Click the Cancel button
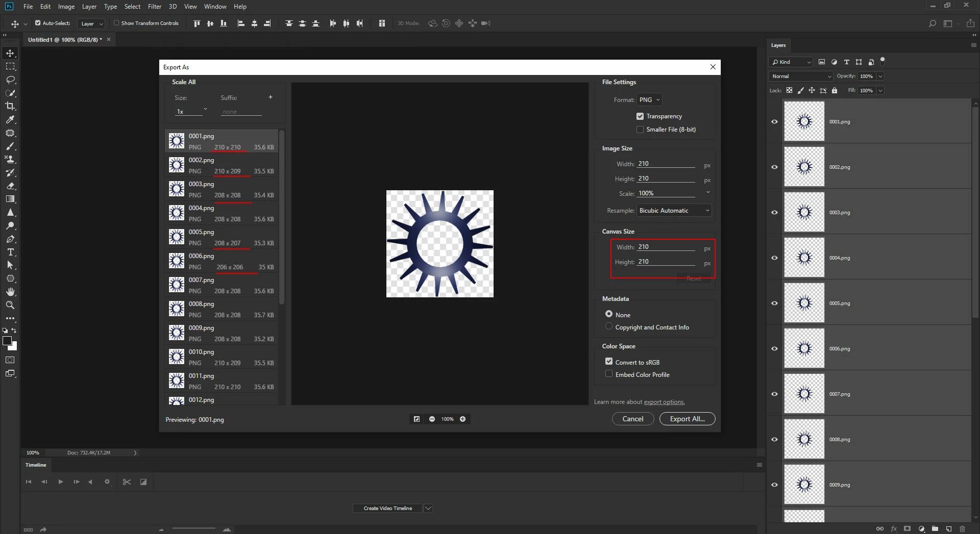Screen dimensions: 980x534 pos(633,419)
